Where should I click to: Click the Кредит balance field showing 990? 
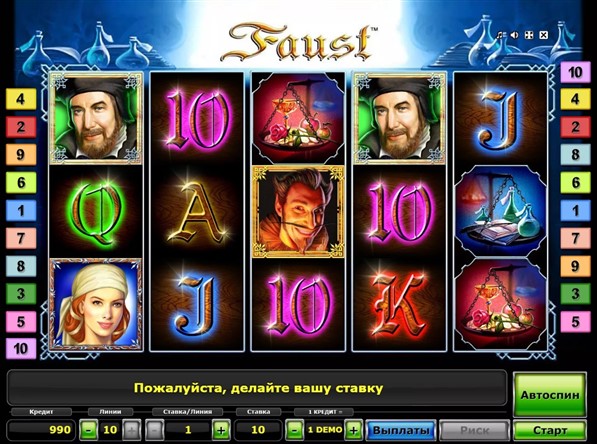41,430
